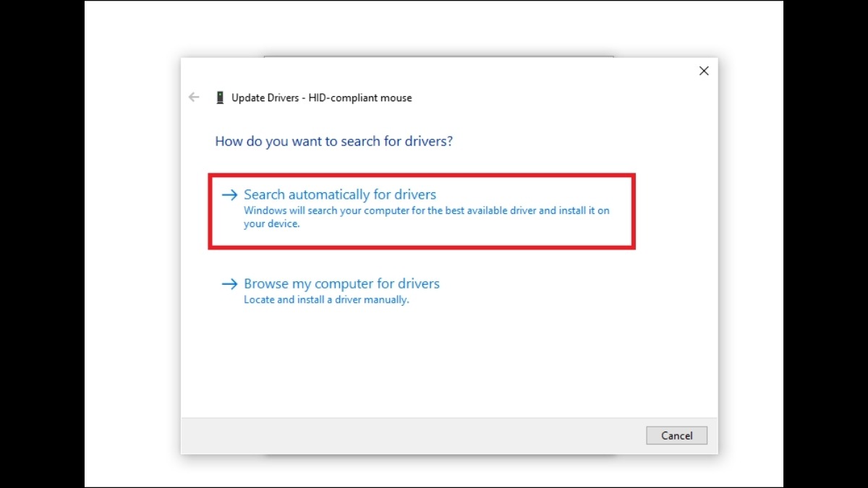Click the 'How do you want to search for drivers?' heading
The width and height of the screenshot is (868, 488).
point(334,141)
